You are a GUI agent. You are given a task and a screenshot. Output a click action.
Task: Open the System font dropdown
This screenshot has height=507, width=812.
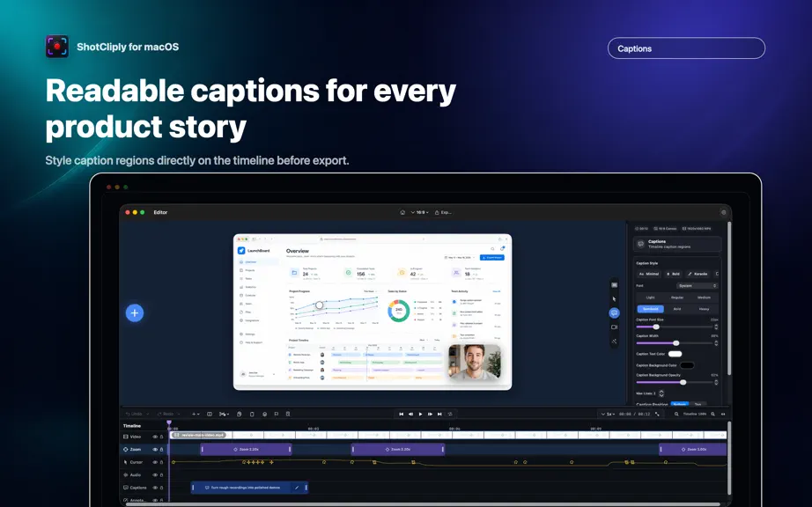tap(697, 285)
